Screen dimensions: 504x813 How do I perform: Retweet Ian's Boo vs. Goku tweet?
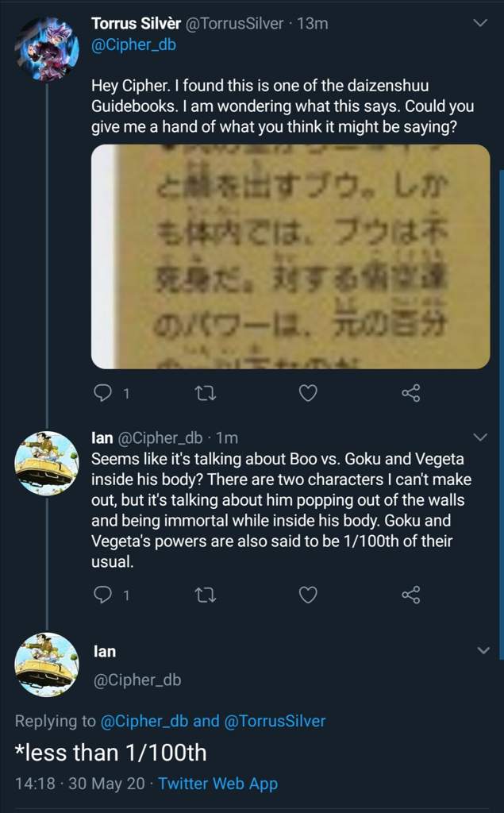click(204, 595)
